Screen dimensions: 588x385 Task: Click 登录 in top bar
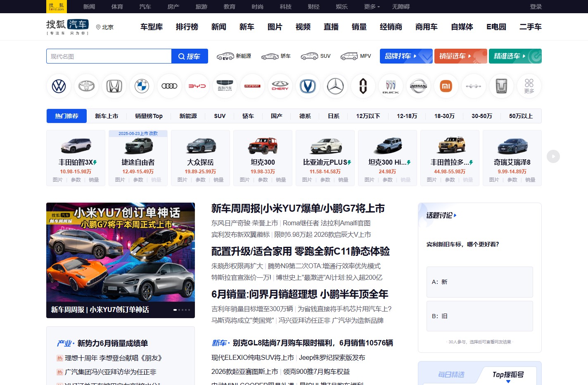(x=536, y=7)
